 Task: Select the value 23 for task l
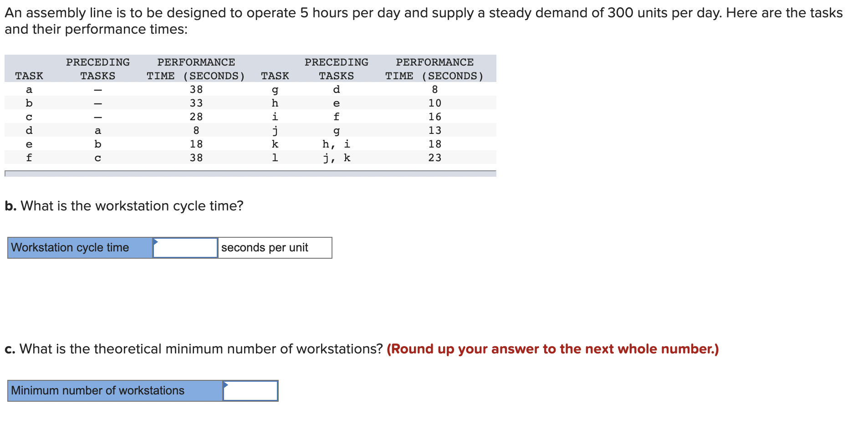click(435, 158)
